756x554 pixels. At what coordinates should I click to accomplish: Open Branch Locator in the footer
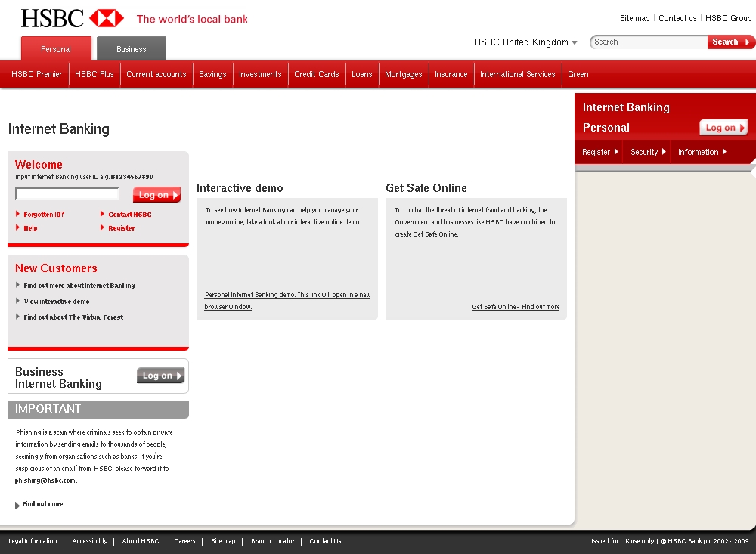click(273, 541)
